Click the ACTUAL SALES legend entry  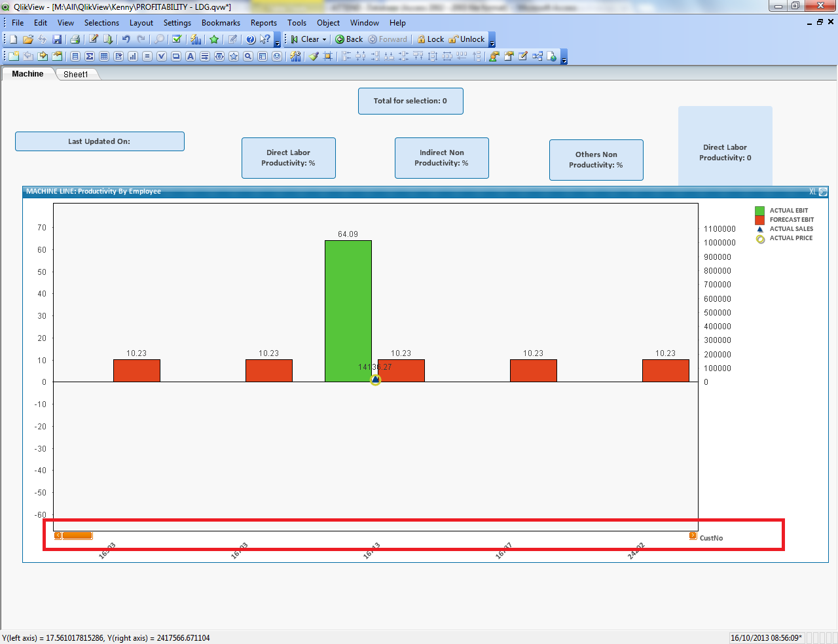click(791, 229)
